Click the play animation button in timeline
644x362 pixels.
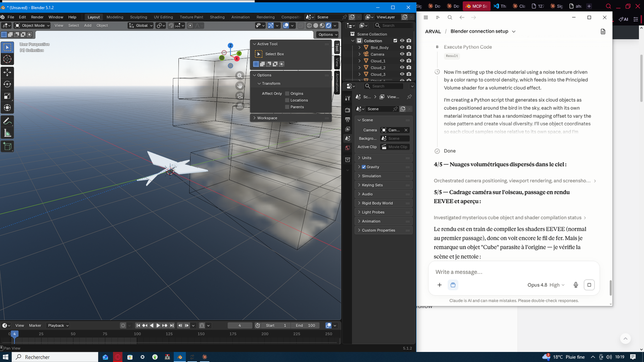(x=158, y=325)
